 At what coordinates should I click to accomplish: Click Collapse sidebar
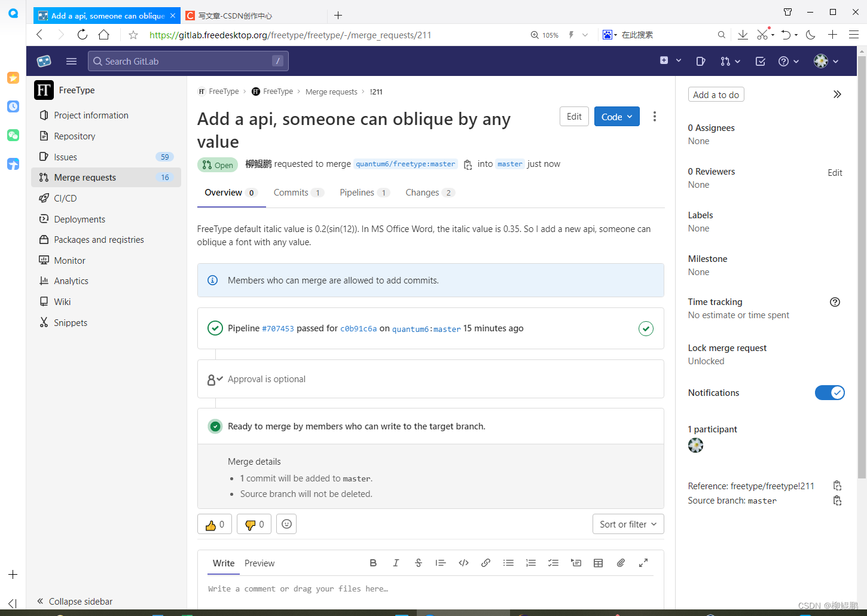click(75, 601)
